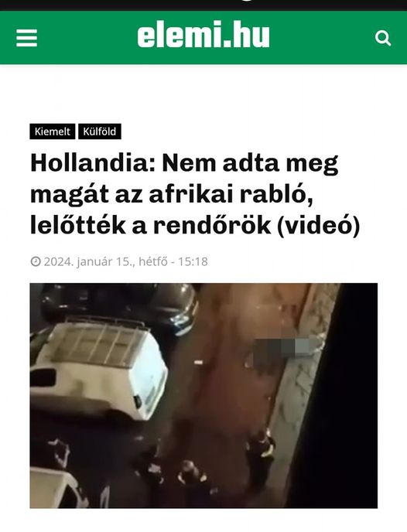Click "lelőtték a rendőrök" headline line
Image resolution: width=407 pixels, height=532 pixels.
click(x=151, y=226)
